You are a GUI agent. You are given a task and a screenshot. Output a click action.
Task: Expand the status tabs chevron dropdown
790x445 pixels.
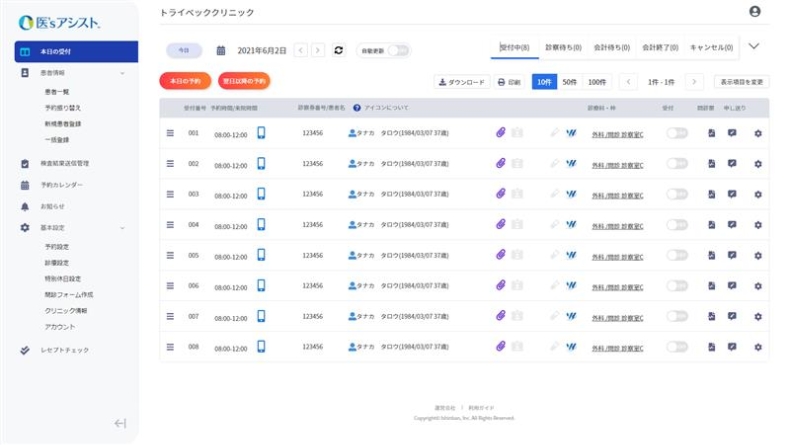[x=754, y=46]
